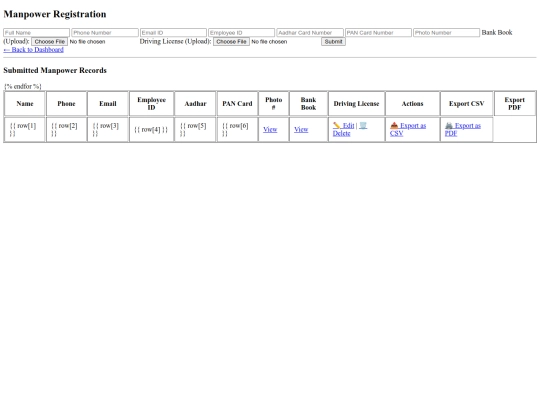This screenshot has width=540, height=405.
Task: Click the Export as CSV link
Action: point(408,129)
